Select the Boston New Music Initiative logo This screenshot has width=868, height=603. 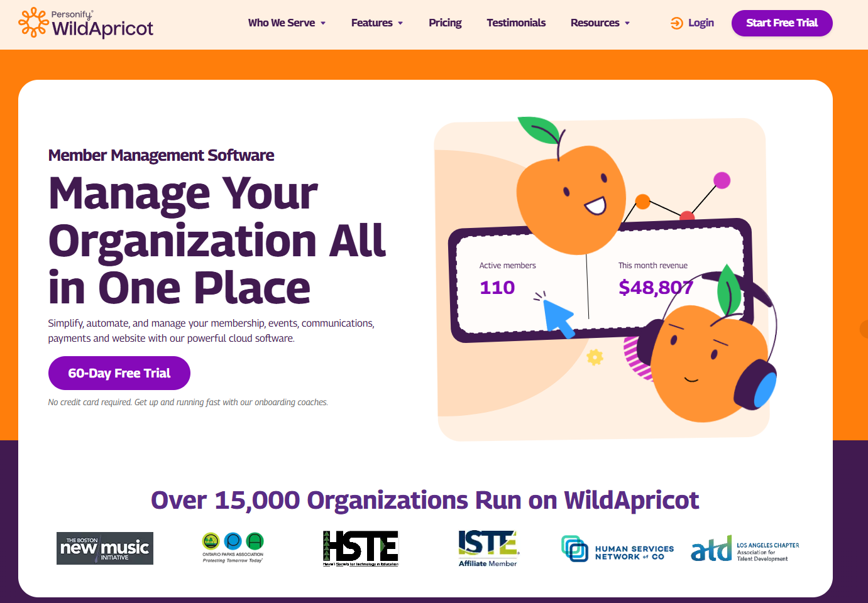104,548
